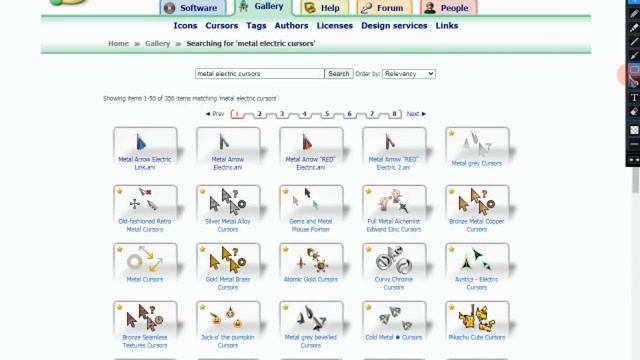Go to Home breadcrumb
The image size is (640, 360).
(x=118, y=43)
